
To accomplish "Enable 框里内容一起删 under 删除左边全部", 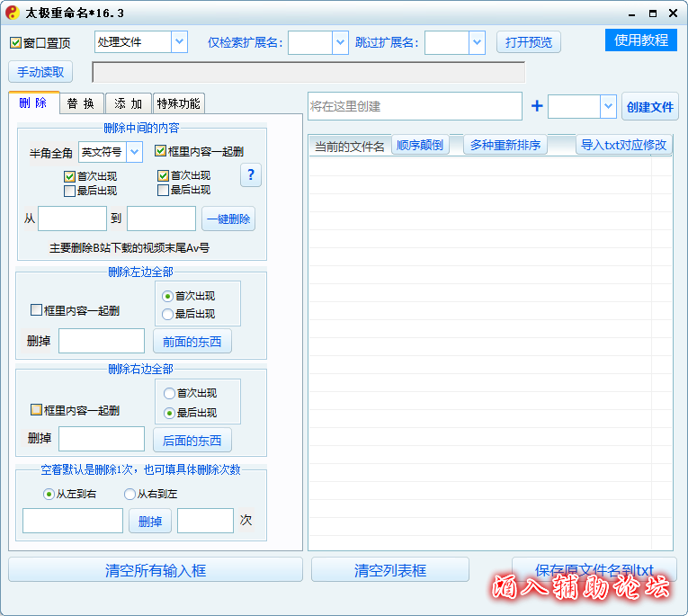I will tap(37, 310).
